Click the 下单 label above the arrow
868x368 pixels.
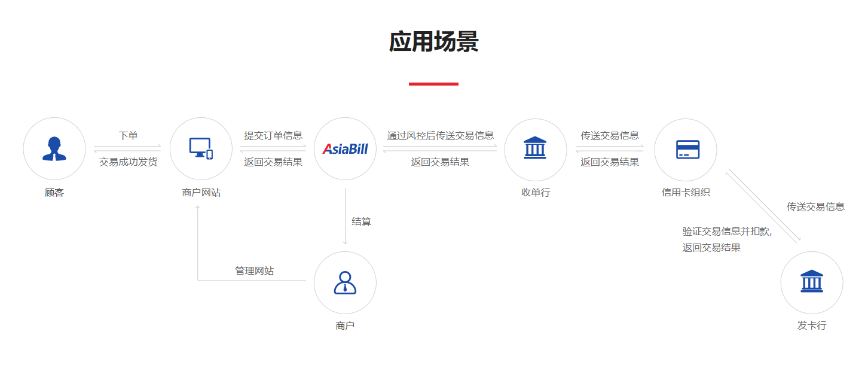(127, 136)
